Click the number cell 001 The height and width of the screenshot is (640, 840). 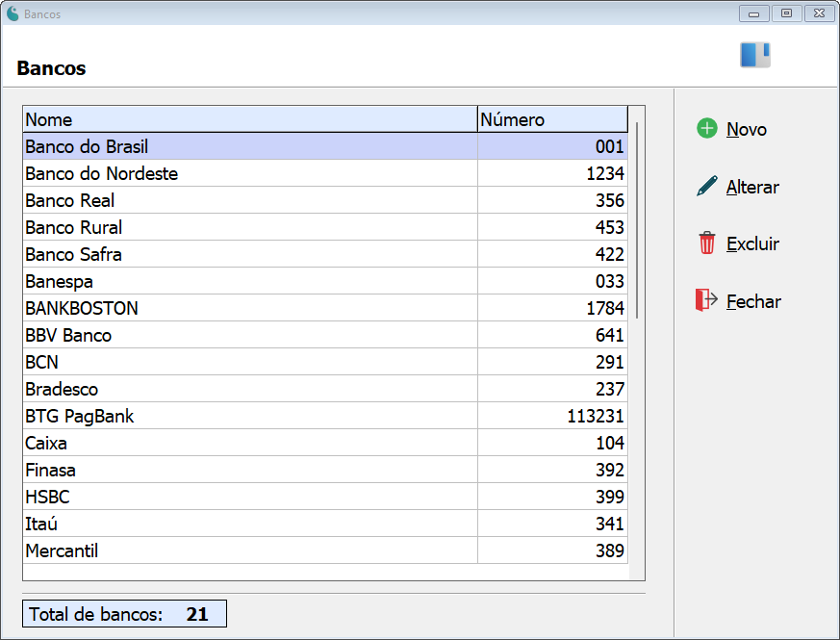(552, 146)
